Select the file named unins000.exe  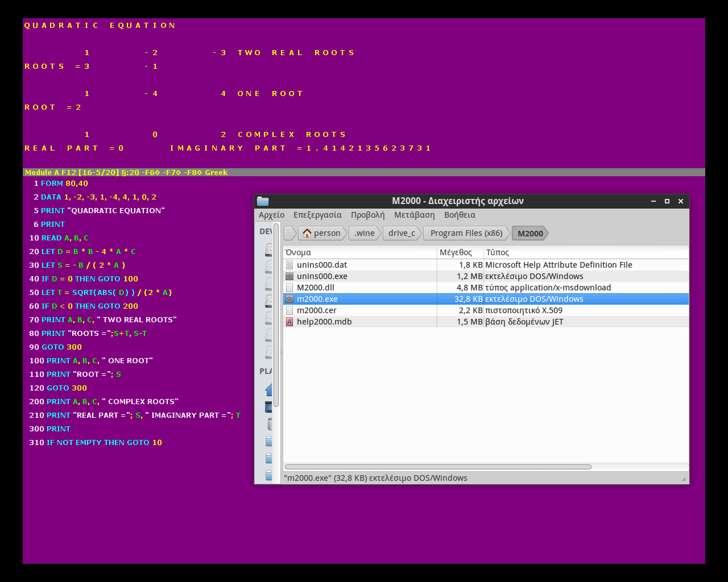[322, 276]
